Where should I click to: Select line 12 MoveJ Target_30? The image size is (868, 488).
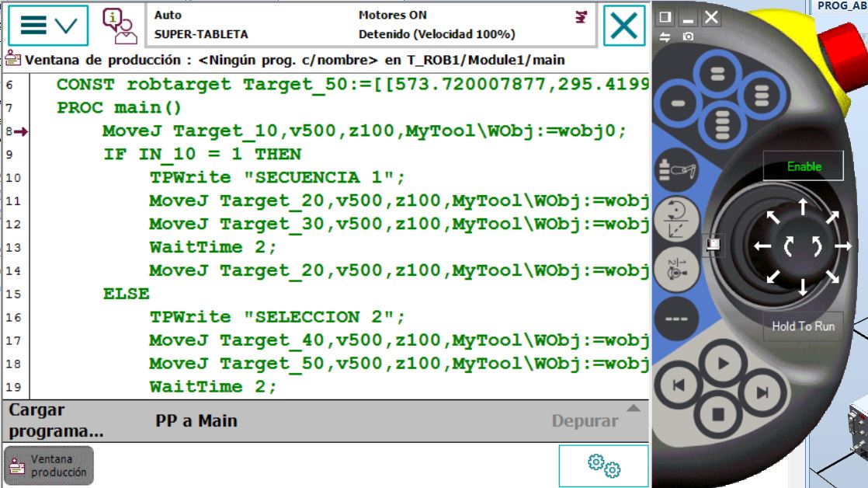pos(398,225)
